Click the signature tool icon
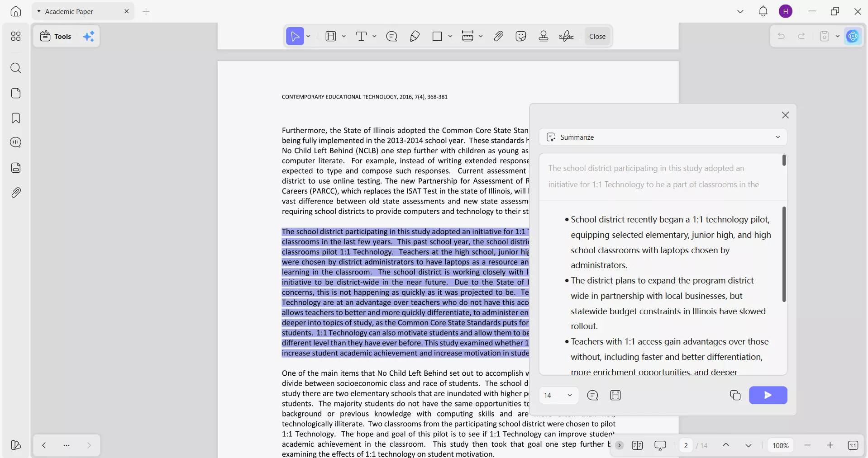This screenshot has width=868, height=458. click(566, 37)
